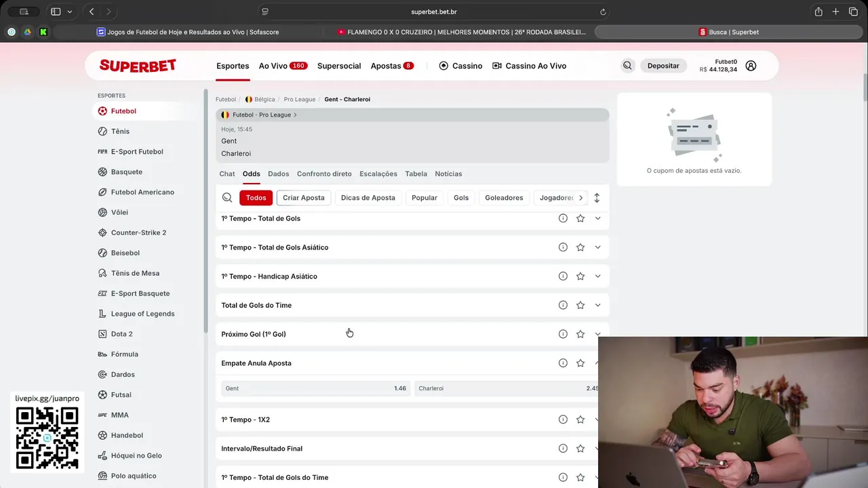Select MMA category
Image resolution: width=868 pixels, height=488 pixels.
coord(113,415)
